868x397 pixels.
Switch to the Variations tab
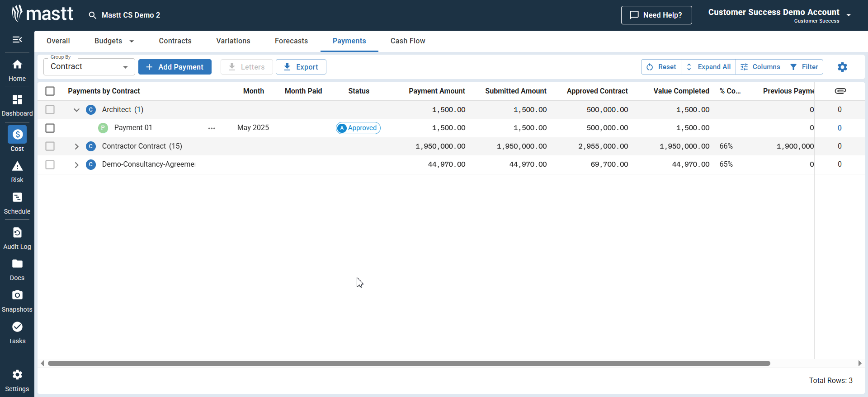click(x=233, y=41)
